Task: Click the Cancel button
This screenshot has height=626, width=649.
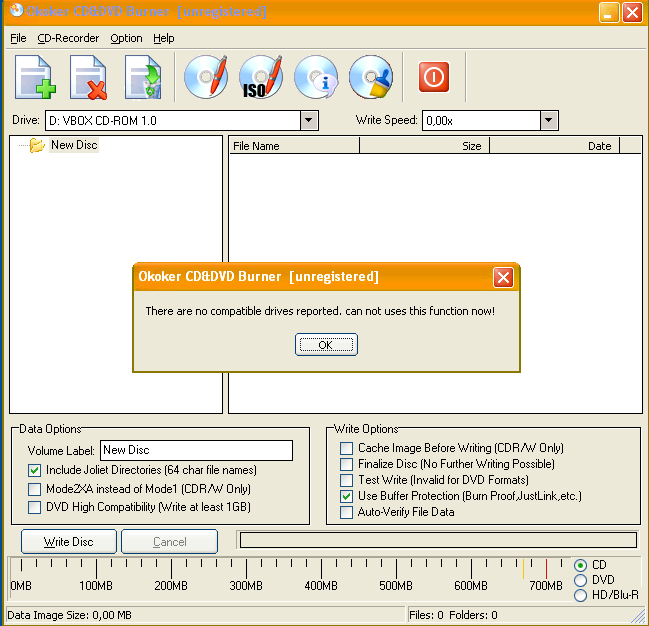Action: (170, 542)
